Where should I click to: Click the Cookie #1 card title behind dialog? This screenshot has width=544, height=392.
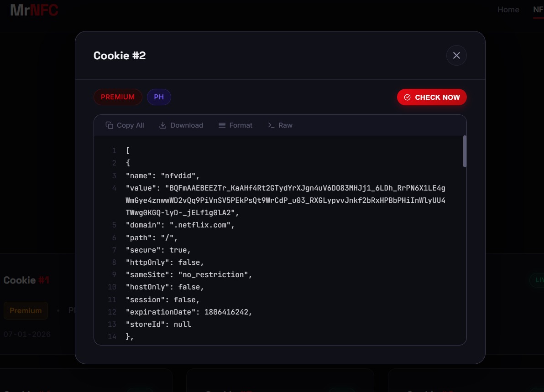pyautogui.click(x=26, y=280)
